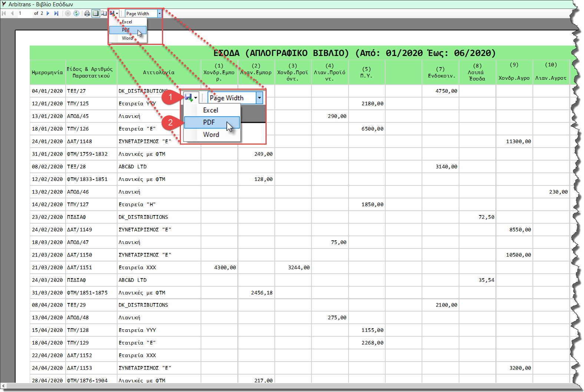Click the '(3) Χονδρ.Προϊόντ.' column header

coord(293,72)
